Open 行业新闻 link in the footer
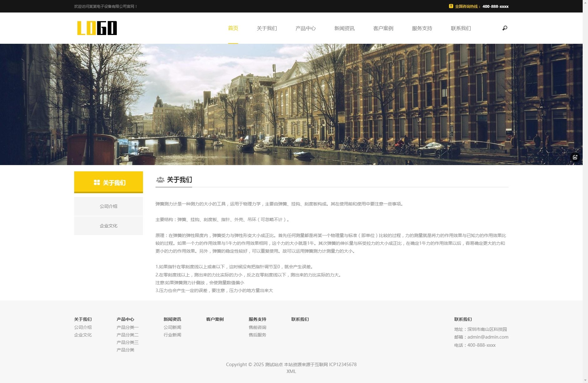Image resolution: width=588 pixels, height=383 pixels. coord(172,335)
